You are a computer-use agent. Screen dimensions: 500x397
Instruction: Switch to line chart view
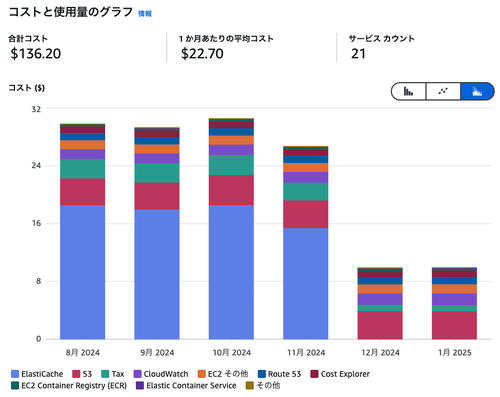tap(443, 91)
